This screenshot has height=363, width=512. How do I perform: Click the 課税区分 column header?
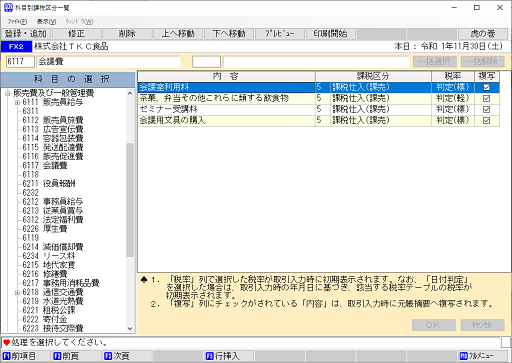pos(373,76)
